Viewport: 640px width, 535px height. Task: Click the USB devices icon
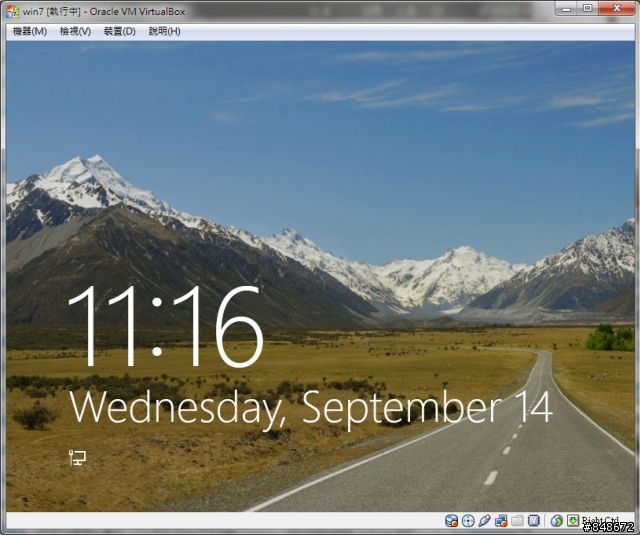pyautogui.click(x=484, y=521)
